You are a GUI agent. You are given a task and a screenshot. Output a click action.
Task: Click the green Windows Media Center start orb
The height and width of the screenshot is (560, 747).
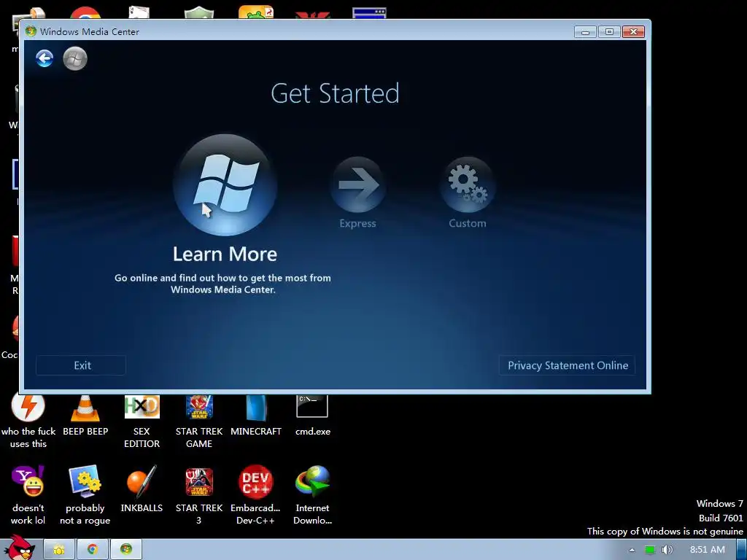(75, 58)
